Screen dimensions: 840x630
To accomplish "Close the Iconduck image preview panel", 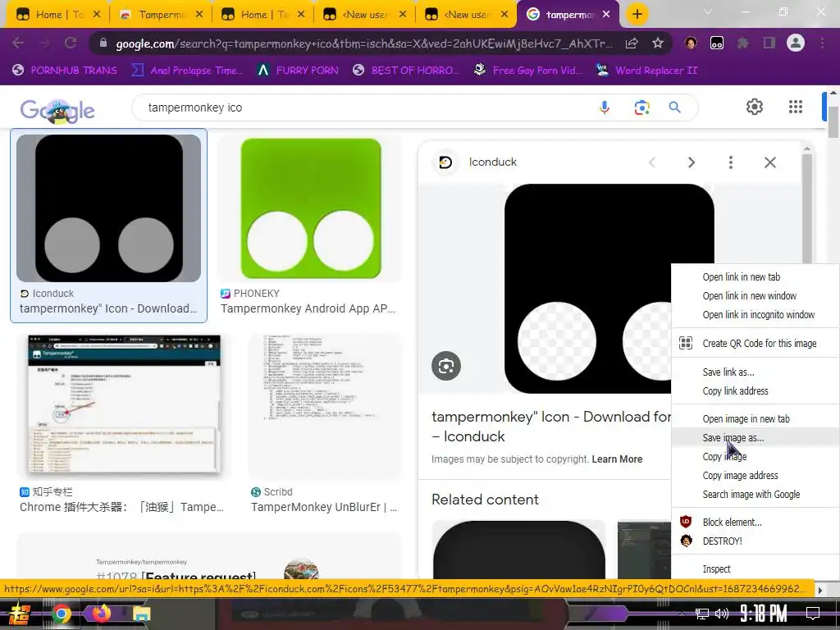I will [769, 162].
